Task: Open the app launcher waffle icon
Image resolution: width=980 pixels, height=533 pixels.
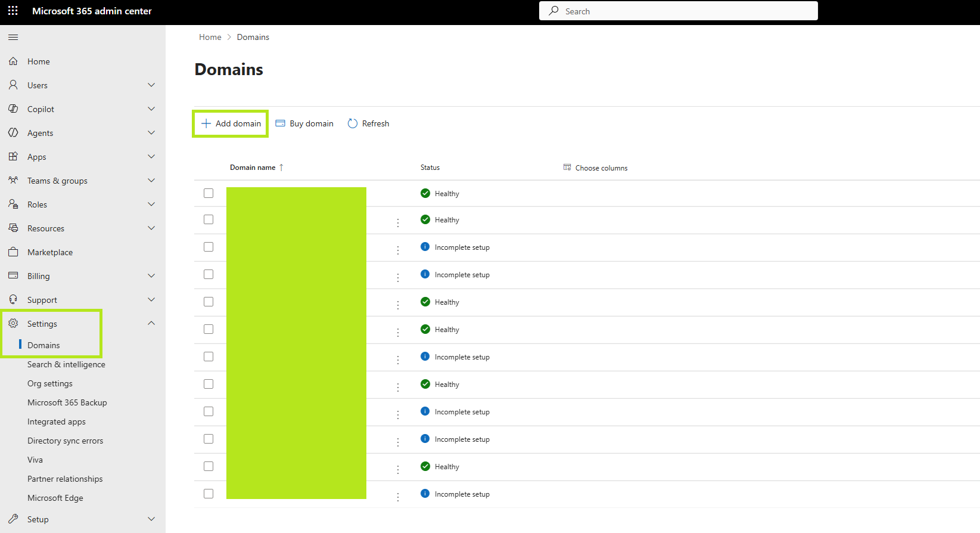Action: 13,11
